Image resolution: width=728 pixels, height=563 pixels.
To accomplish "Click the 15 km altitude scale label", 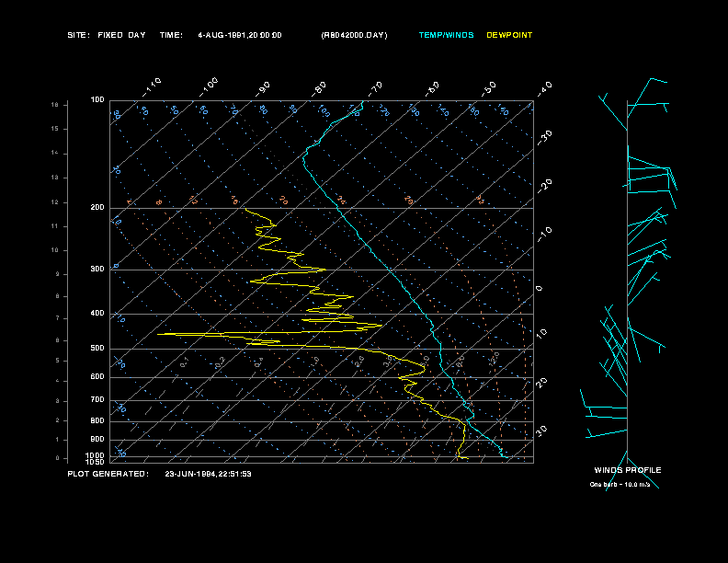I will click(55, 129).
